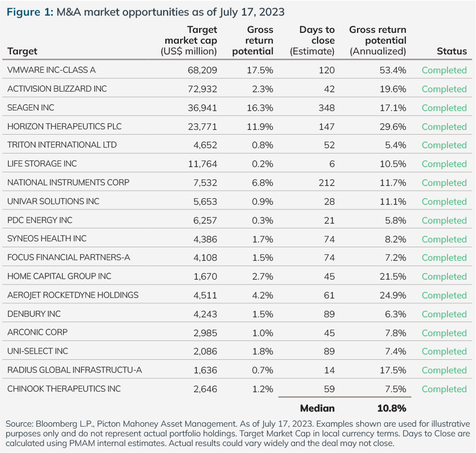Click AEROJET ROCKETDYNE HOLDINGS target name
Image resolution: width=476 pixels, height=453 pixels.
coord(73,295)
